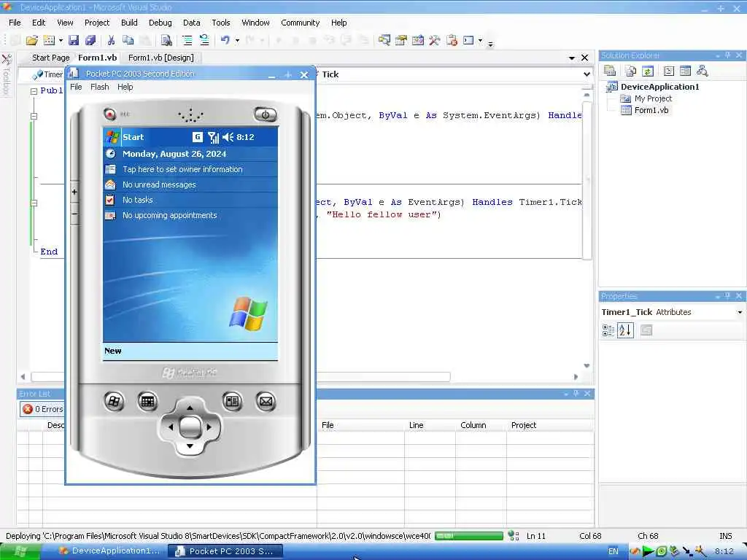Click the Open File folder toolbar icon
The height and width of the screenshot is (560, 747).
pos(32,41)
